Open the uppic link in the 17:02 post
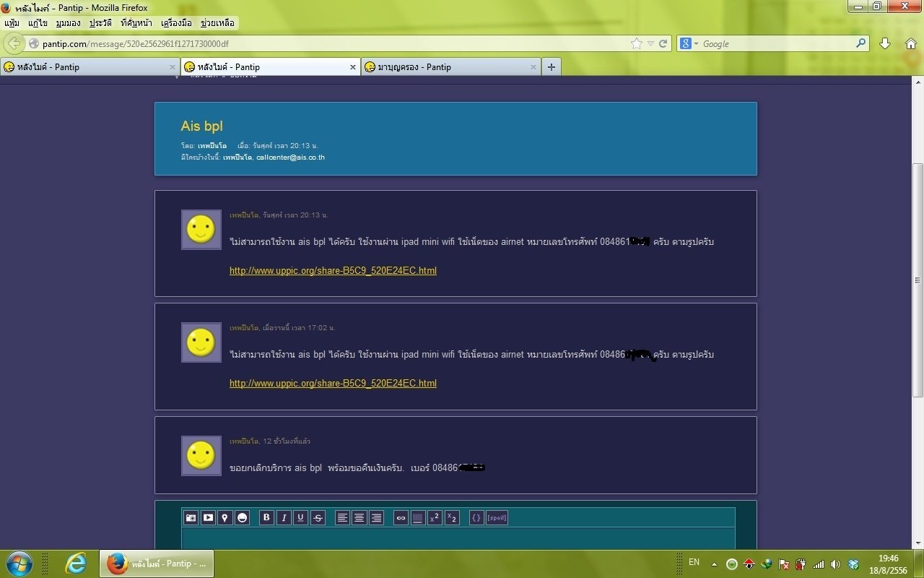Screen dimensions: 924x578 point(333,383)
